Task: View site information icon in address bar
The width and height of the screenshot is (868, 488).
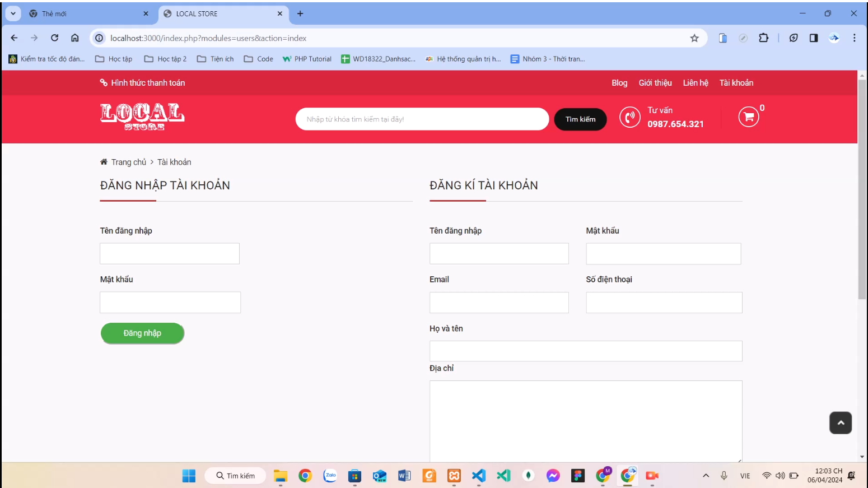Action: pyautogui.click(x=99, y=38)
